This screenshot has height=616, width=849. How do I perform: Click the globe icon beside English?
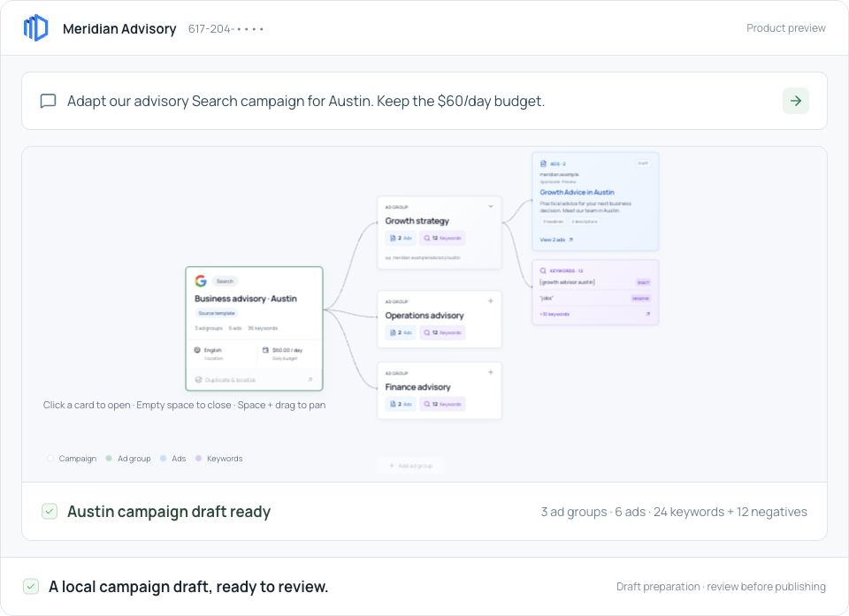click(x=197, y=350)
